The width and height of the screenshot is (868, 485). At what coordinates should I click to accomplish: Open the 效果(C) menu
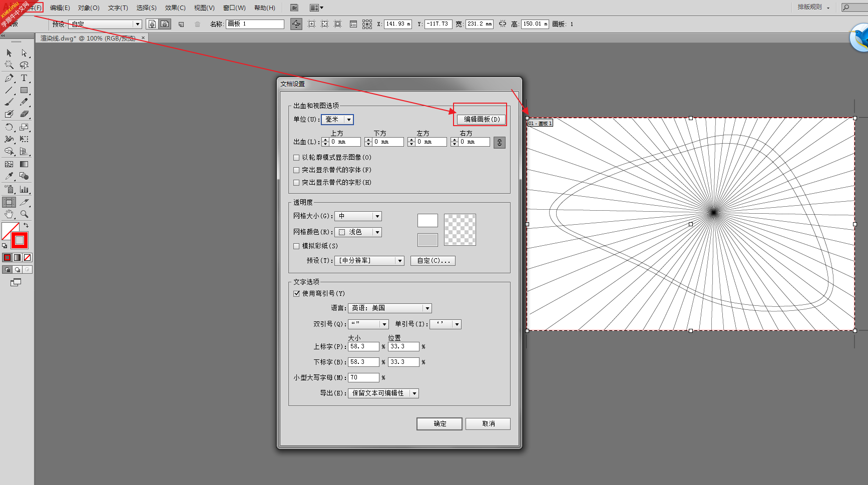[x=175, y=8]
